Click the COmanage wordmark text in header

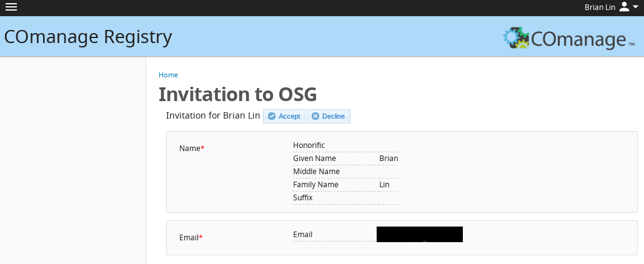coord(578,39)
